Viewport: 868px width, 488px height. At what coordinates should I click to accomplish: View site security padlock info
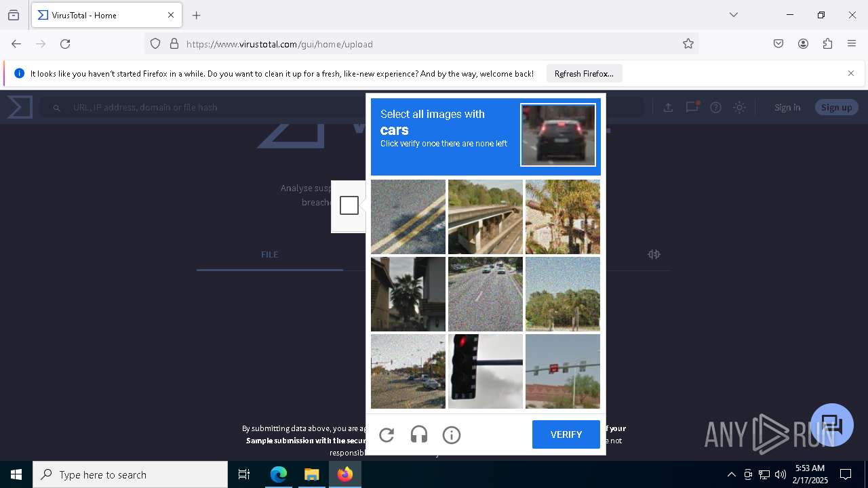[x=174, y=44]
